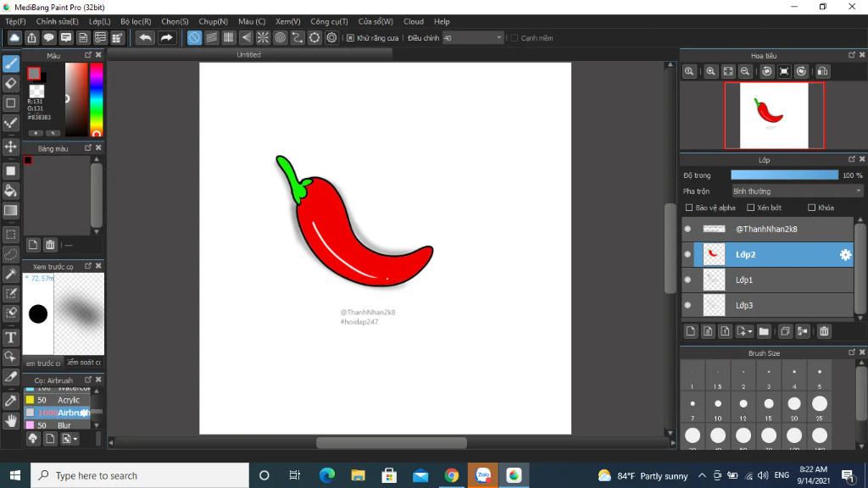This screenshot has width=868, height=488.
Task: Select the Magic Wand tool
Action: 10,274
